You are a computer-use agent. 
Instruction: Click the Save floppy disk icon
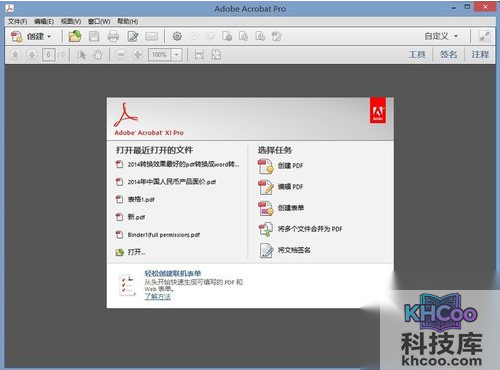(94, 36)
